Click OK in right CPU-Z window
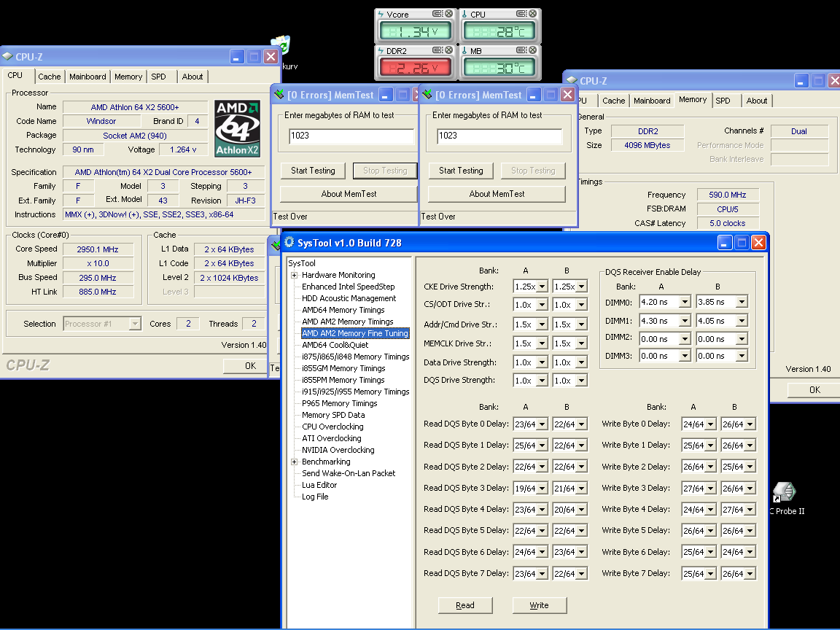This screenshot has height=630, width=840. 814,390
